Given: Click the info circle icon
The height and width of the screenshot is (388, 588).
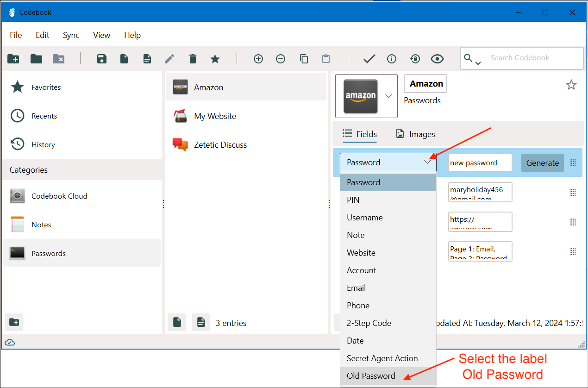Looking at the screenshot, I should [392, 59].
